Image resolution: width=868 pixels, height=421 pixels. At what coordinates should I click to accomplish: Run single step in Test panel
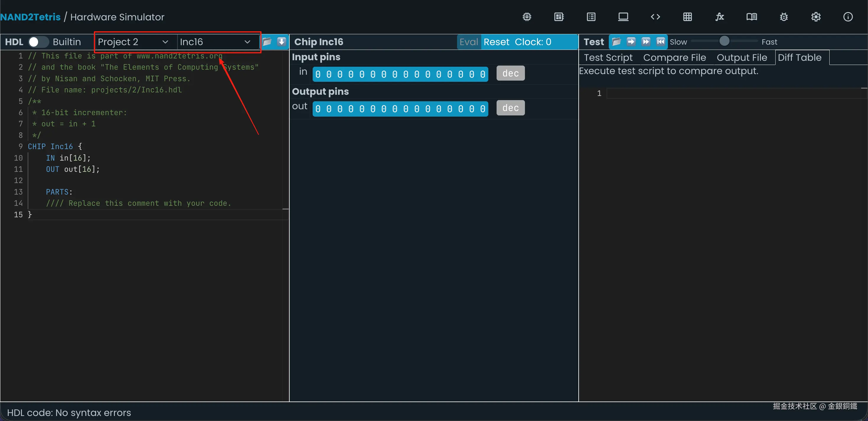coord(631,42)
